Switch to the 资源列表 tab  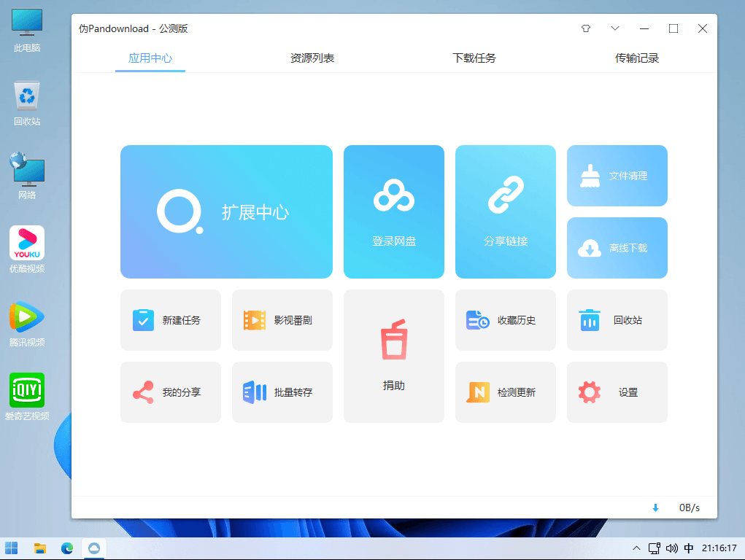point(312,58)
